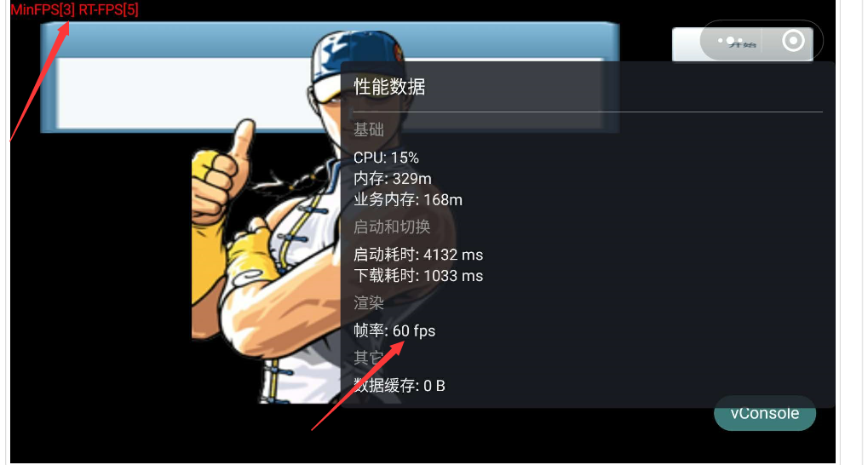Image resolution: width=868 pixels, height=465 pixels.
Task: Click the 启动耗时: 4132 ms entry
Action: [418, 255]
